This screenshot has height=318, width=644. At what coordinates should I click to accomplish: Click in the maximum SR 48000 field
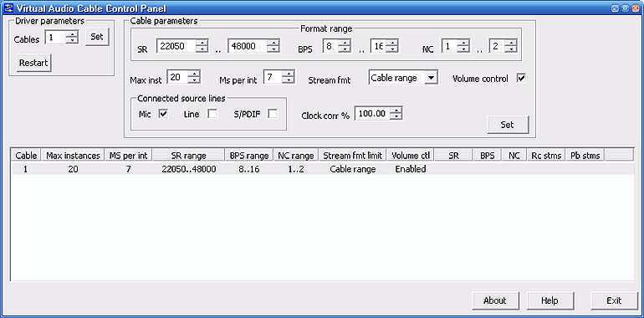tap(248, 46)
